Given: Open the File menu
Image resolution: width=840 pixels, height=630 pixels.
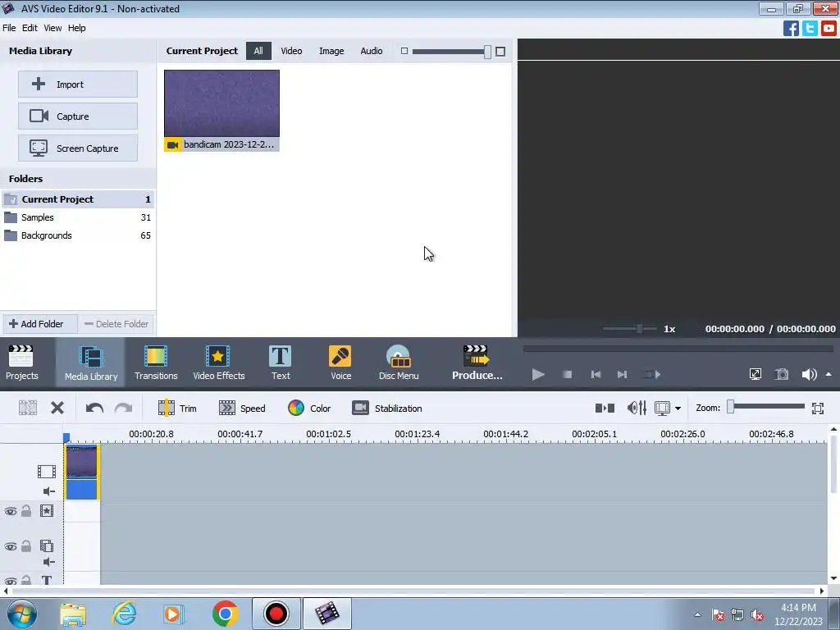Looking at the screenshot, I should tap(9, 28).
